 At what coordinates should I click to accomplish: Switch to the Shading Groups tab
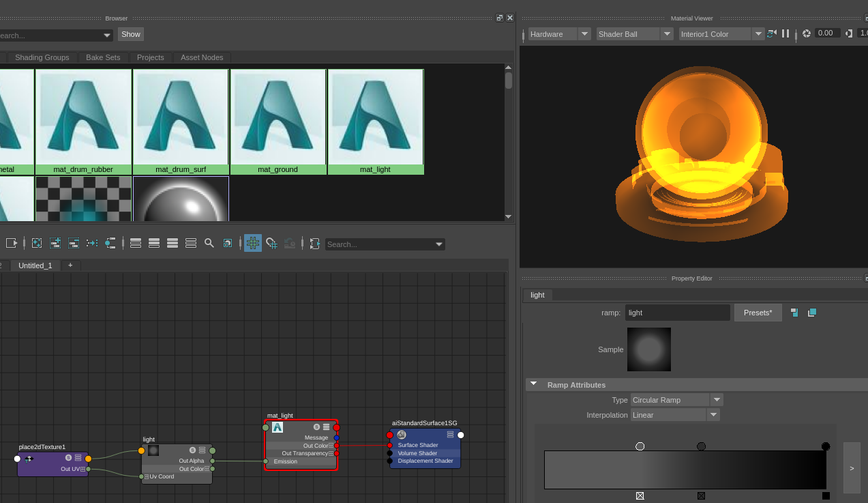(x=42, y=57)
